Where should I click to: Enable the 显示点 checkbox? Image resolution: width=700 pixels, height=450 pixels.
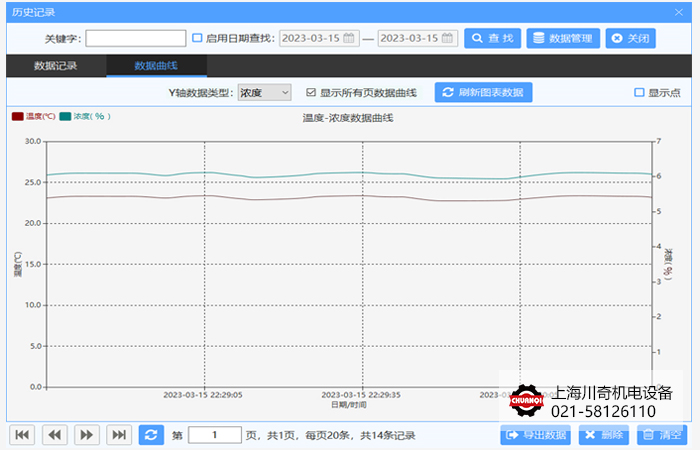(x=639, y=92)
